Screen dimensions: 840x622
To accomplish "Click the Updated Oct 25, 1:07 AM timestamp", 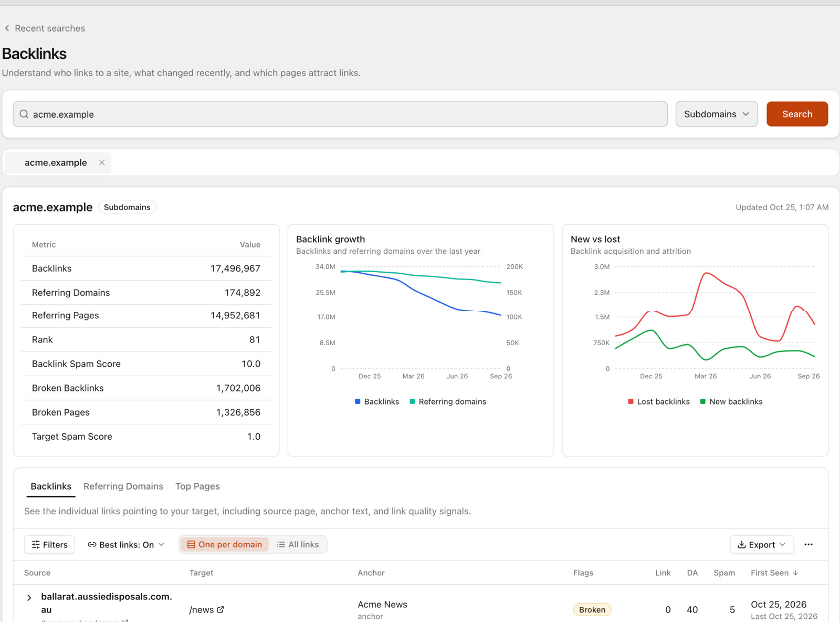I will 782,208.
